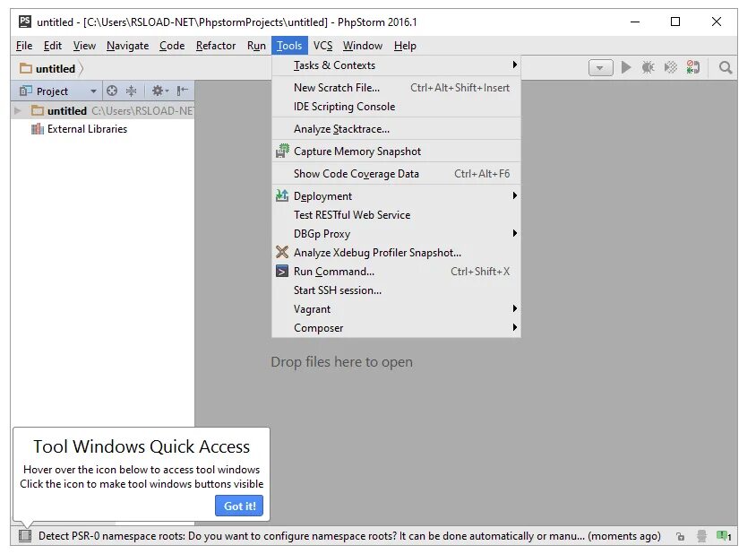Click Collapse All icon in Project panel
This screenshot has width=756, height=554.
[x=131, y=91]
